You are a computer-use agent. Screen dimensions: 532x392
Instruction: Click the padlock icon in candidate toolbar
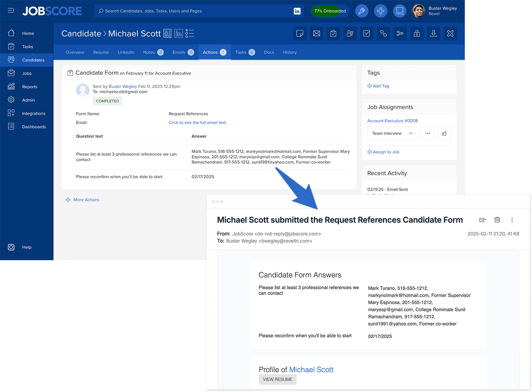[417, 34]
